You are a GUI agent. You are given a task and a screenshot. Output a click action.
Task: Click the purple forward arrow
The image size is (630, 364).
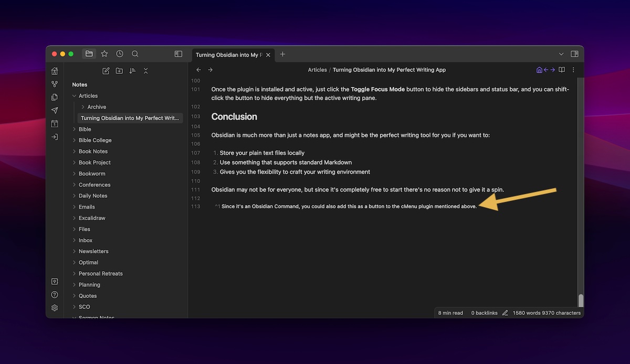coord(553,70)
